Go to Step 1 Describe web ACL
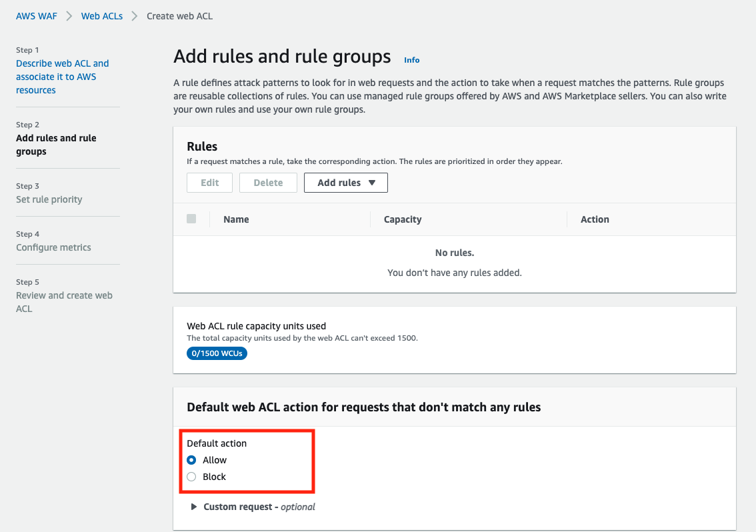The image size is (756, 532). (62, 77)
